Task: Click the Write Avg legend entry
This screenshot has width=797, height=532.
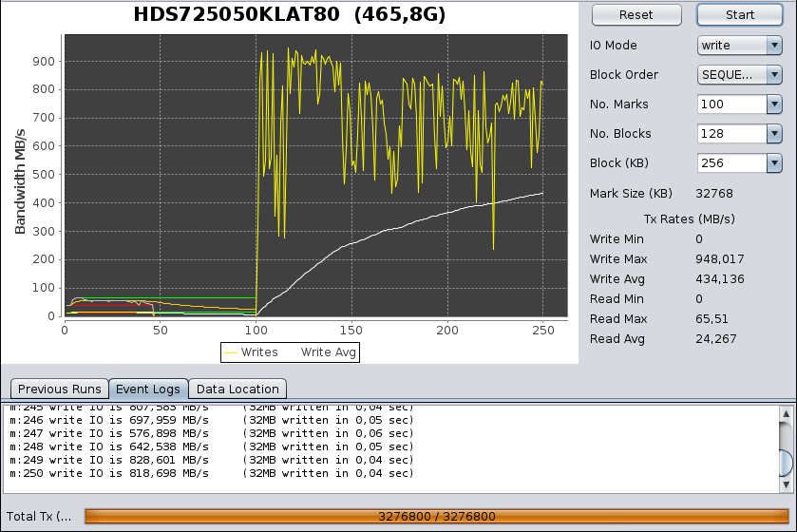Action: [328, 352]
